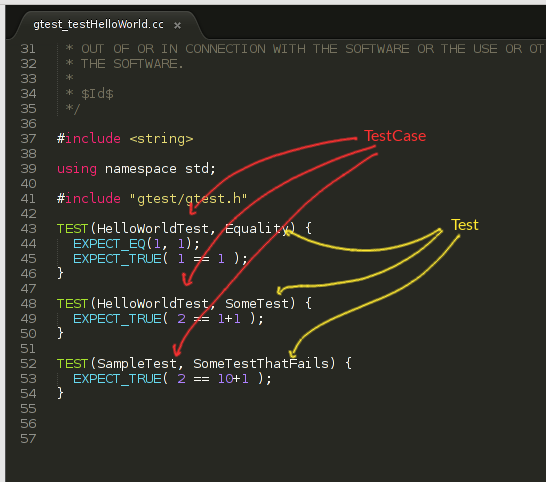Viewport: 546px width, 482px height.
Task: Click the Equality test name
Action: (x=257, y=229)
